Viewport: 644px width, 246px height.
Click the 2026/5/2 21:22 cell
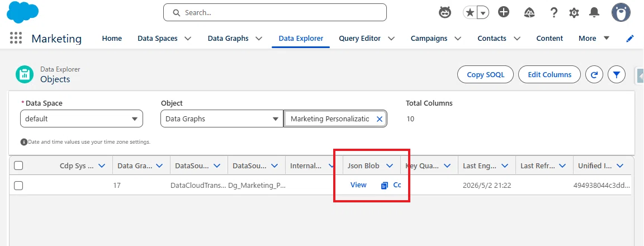click(x=487, y=185)
